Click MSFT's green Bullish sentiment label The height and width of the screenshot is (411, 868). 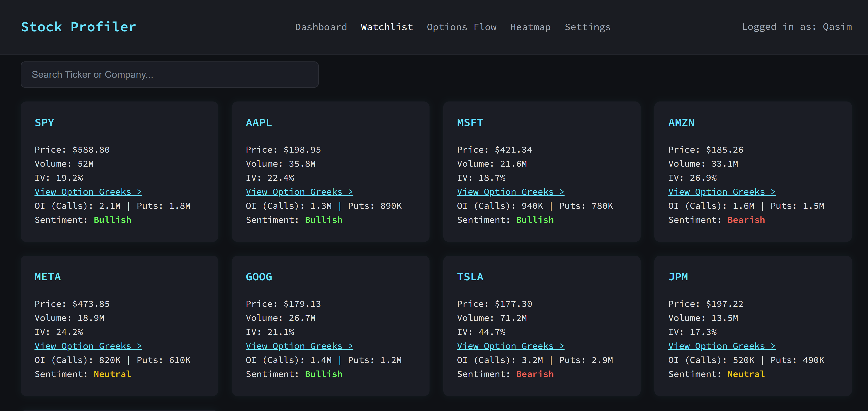535,220
